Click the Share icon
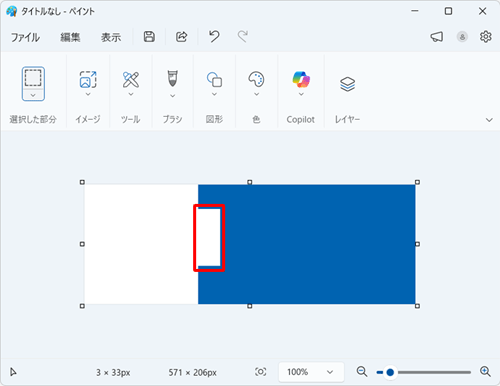 point(181,37)
